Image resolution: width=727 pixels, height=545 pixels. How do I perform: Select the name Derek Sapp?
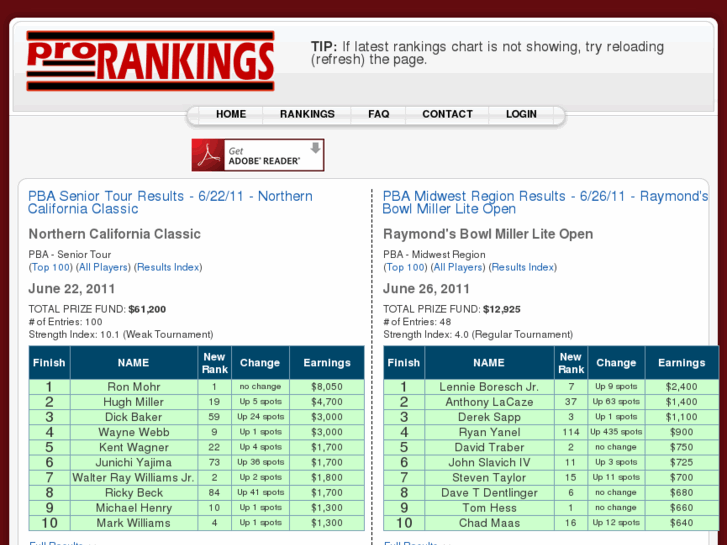point(489,417)
